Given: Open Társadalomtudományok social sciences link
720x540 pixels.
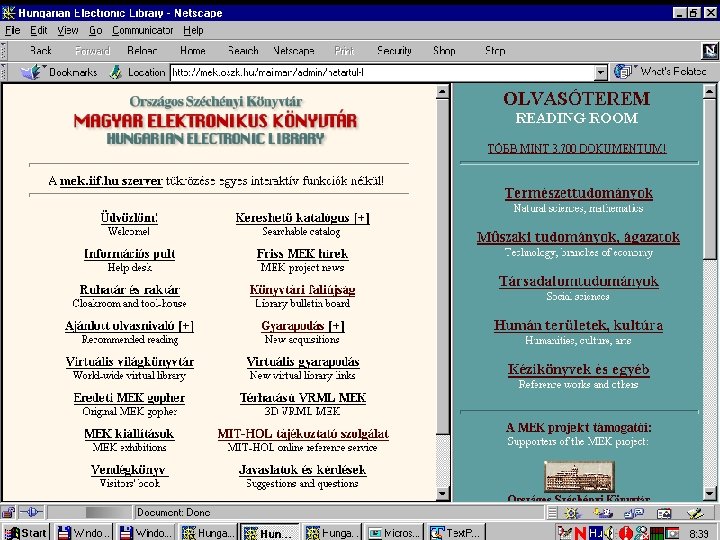Looking at the screenshot, I should tap(579, 281).
